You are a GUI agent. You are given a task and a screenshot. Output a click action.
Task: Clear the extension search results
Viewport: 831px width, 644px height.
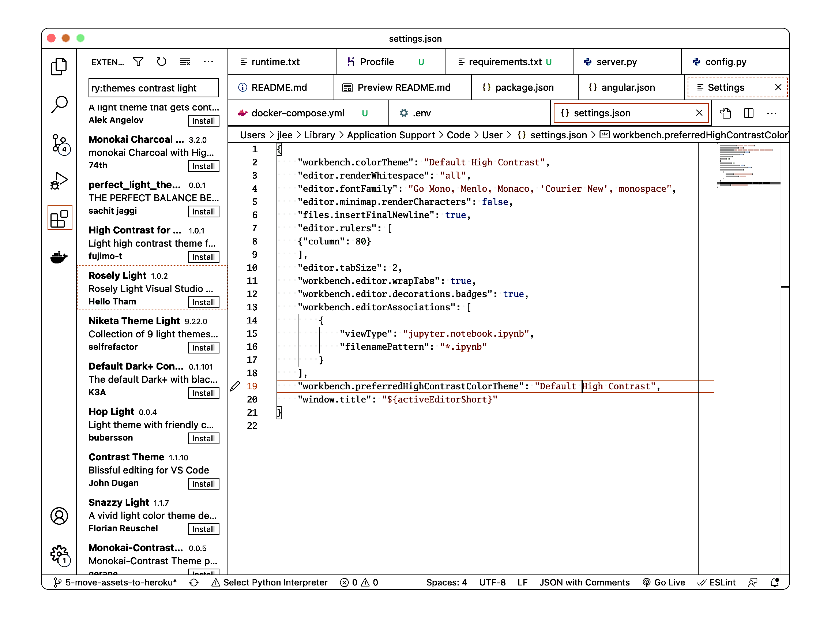(185, 61)
